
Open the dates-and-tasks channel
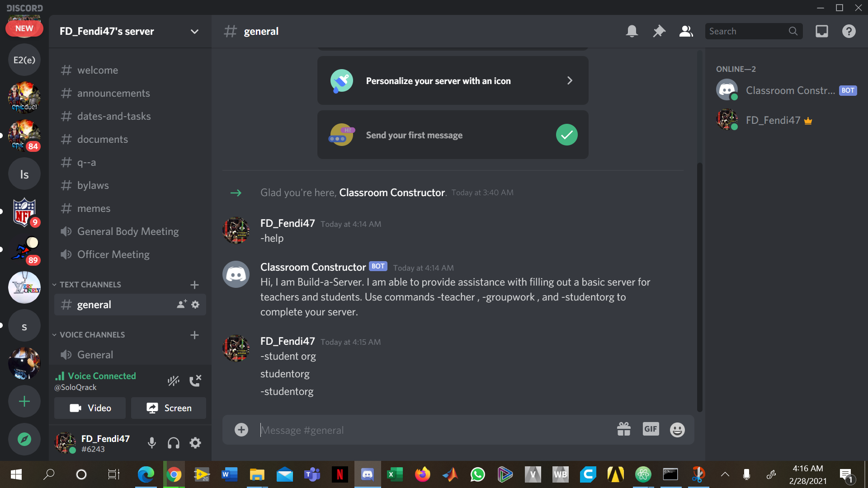click(x=114, y=116)
